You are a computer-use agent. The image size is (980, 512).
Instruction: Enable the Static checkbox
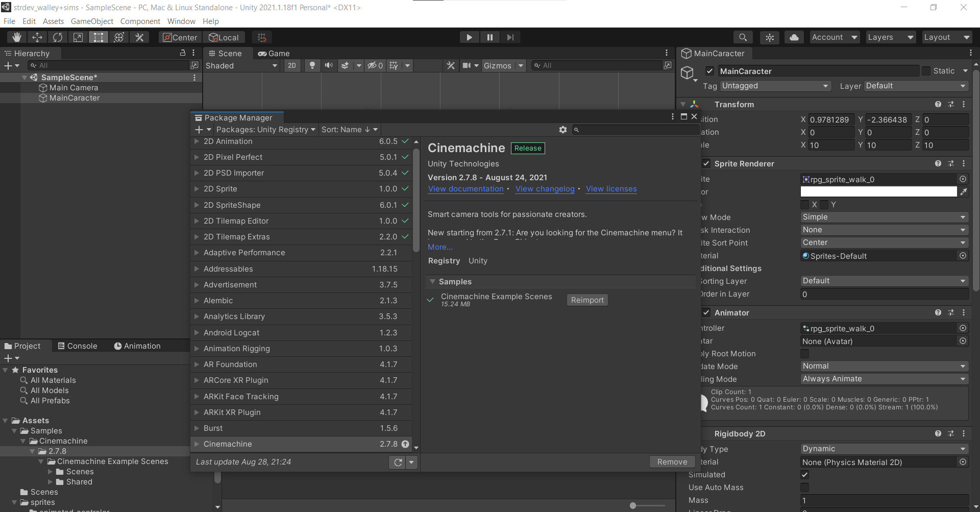pos(926,71)
